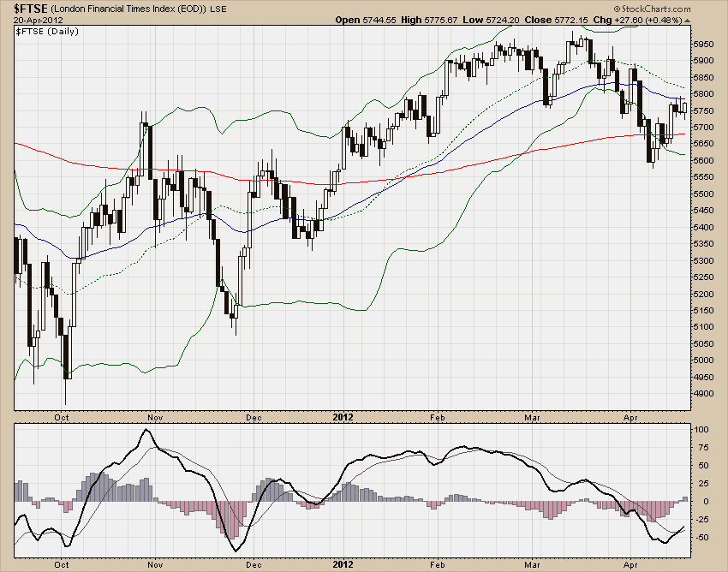Viewport: 728px width, 572px height.
Task: Click Apr label below the indicator panel
Action: [x=630, y=565]
